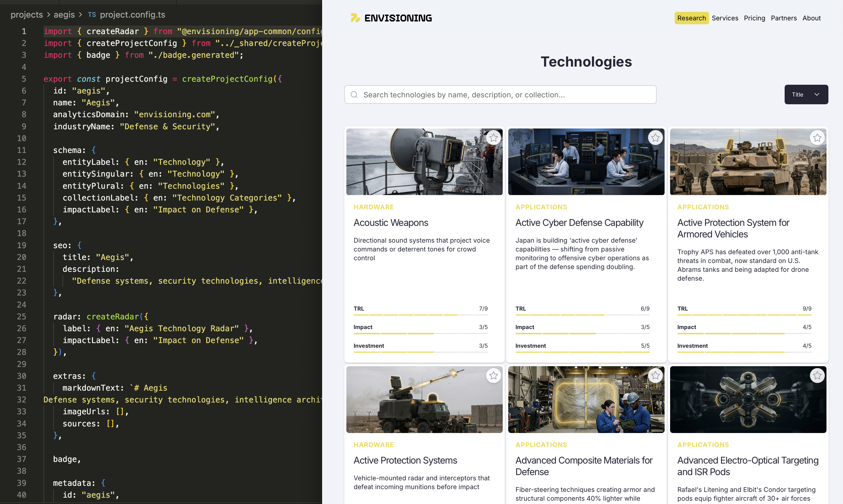Go to the About nav item
843x504 pixels.
[x=811, y=18]
